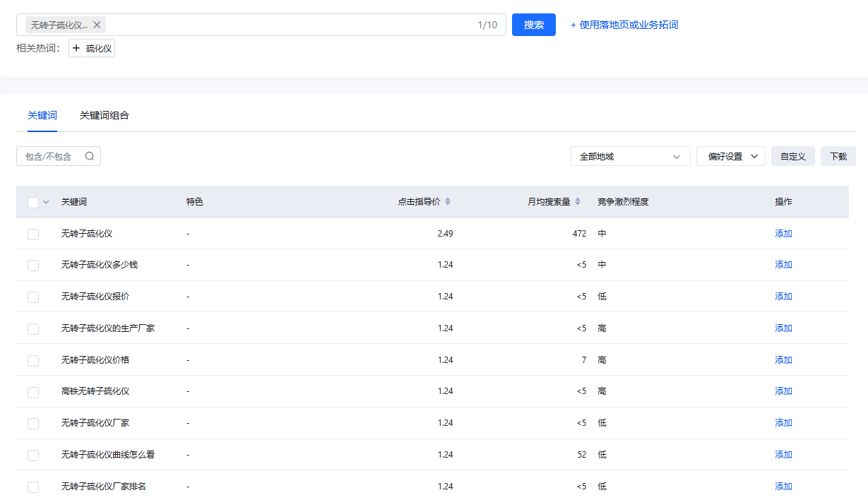
Task: Click the 操作 column header
Action: pyautogui.click(x=783, y=201)
